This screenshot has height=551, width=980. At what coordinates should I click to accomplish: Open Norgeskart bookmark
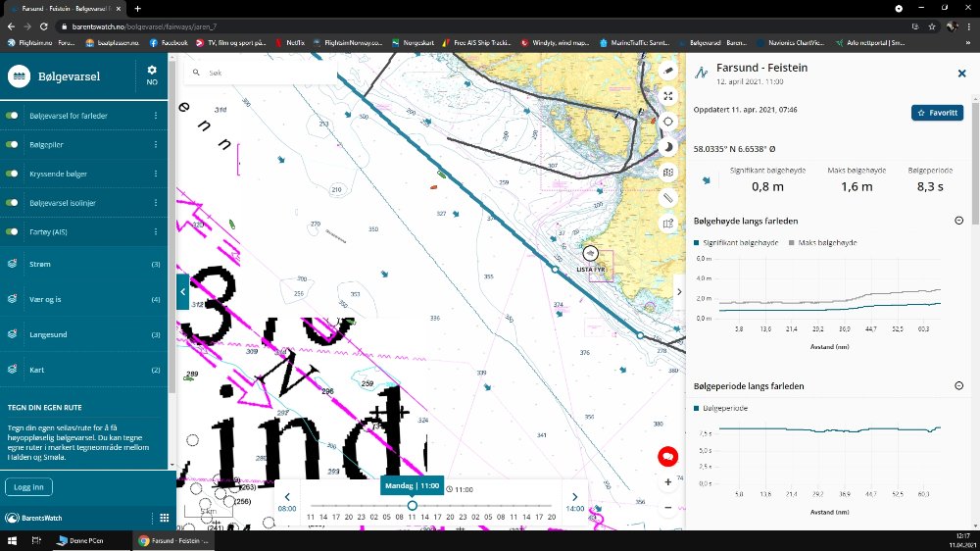(414, 42)
